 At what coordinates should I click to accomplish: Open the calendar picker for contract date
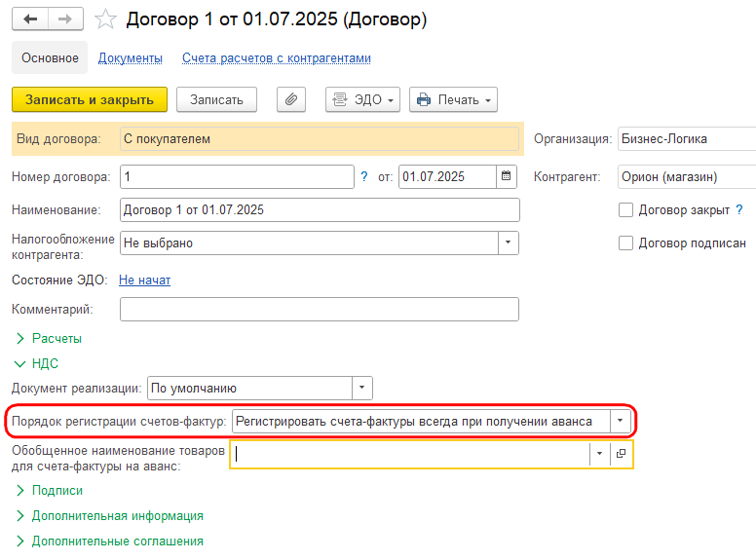(x=507, y=176)
